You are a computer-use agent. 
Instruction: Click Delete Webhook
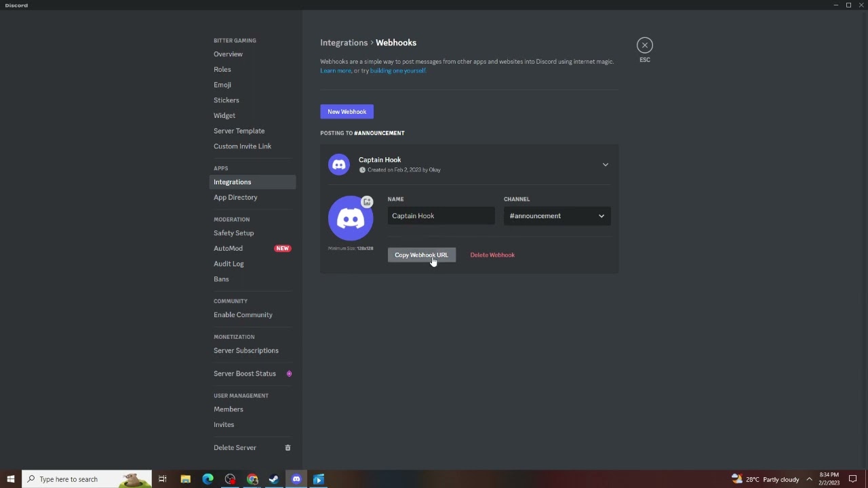(492, 256)
